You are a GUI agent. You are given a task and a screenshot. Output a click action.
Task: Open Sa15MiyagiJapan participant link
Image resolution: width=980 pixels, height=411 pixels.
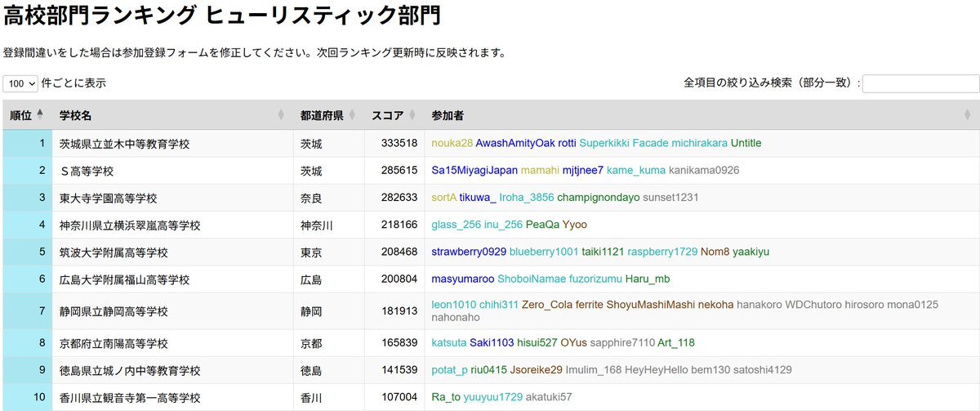pos(474,171)
